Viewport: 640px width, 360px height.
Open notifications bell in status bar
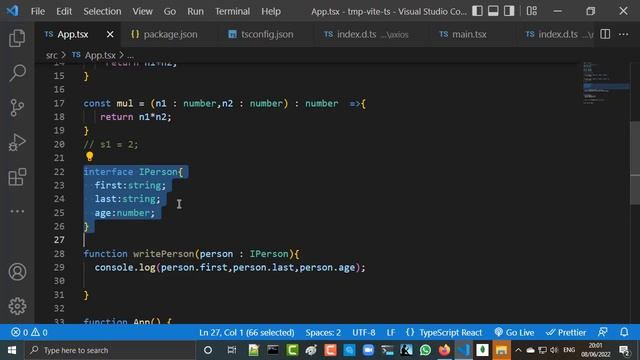[624, 332]
